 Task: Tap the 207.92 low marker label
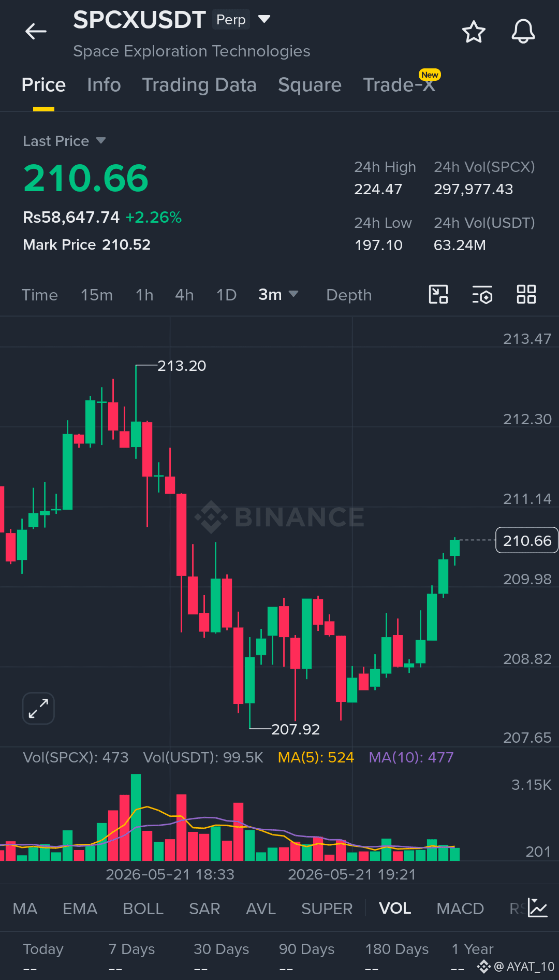click(x=296, y=729)
